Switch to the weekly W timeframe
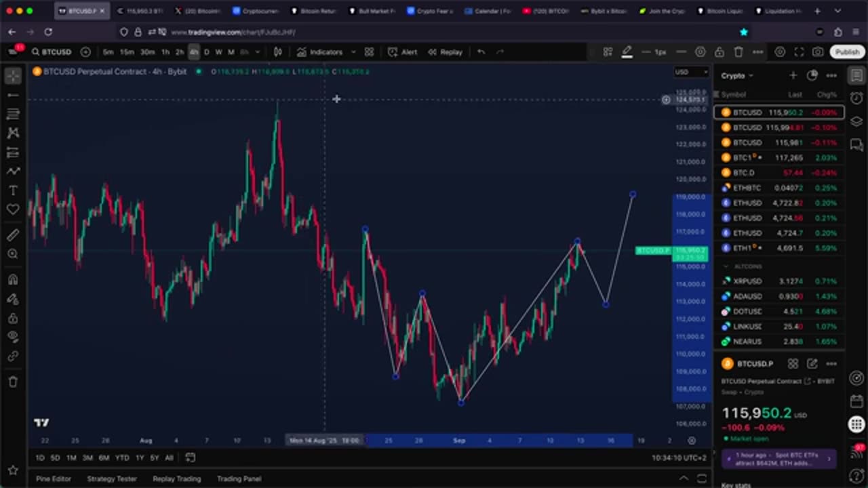 [x=218, y=52]
